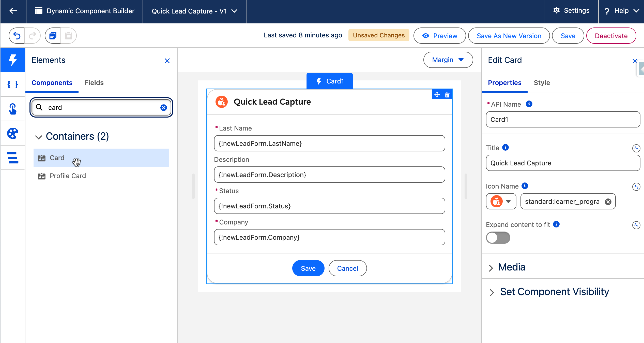Click the copy component icon
This screenshot has height=343, width=644.
pyautogui.click(x=53, y=36)
